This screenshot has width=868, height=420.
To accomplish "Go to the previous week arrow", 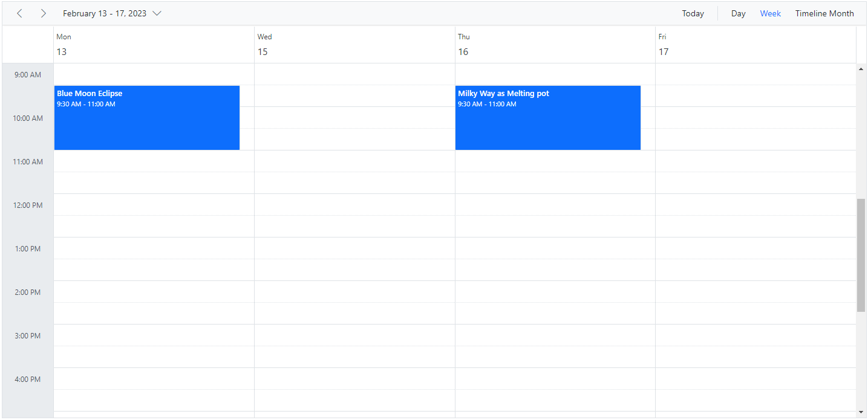I will point(19,13).
